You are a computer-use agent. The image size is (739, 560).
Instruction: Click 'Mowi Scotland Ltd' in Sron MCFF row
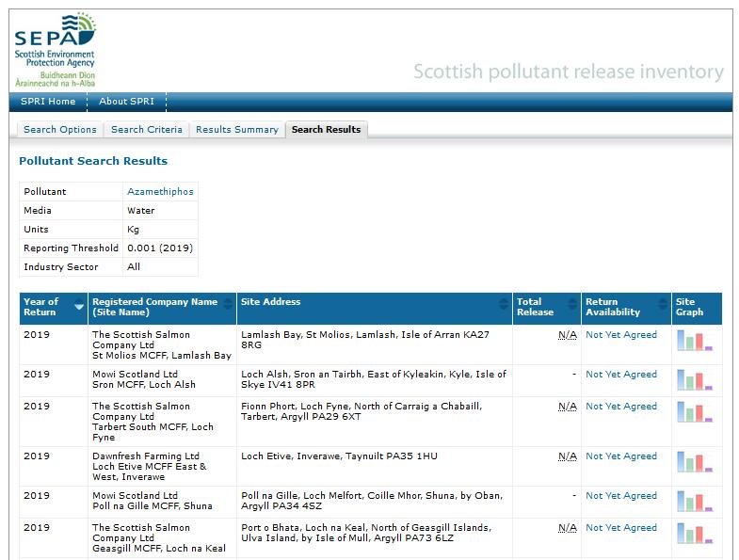[x=135, y=375]
